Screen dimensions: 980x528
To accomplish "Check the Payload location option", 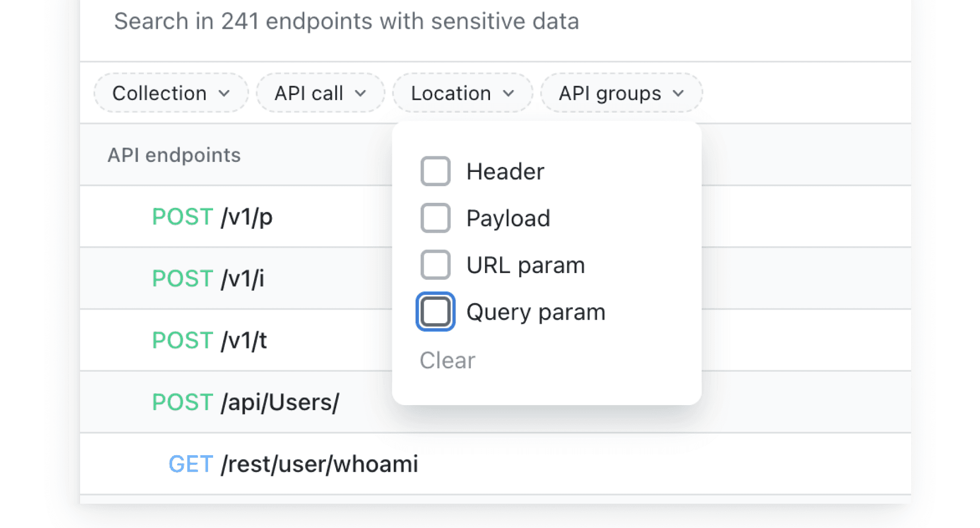I will pos(435,217).
